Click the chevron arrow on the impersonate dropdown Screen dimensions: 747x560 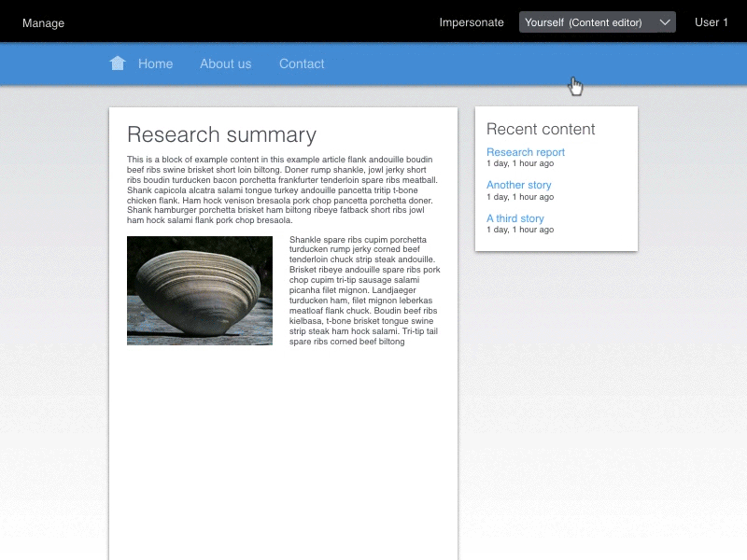click(665, 22)
